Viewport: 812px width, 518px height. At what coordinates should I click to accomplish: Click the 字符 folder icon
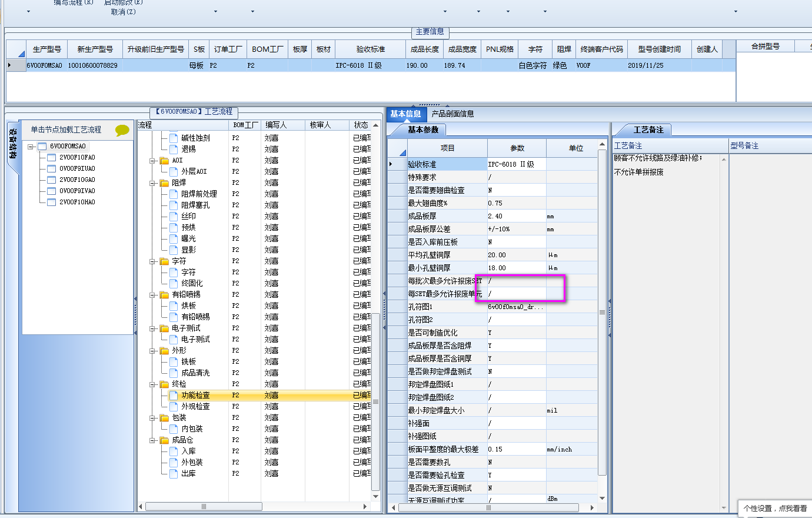[164, 261]
